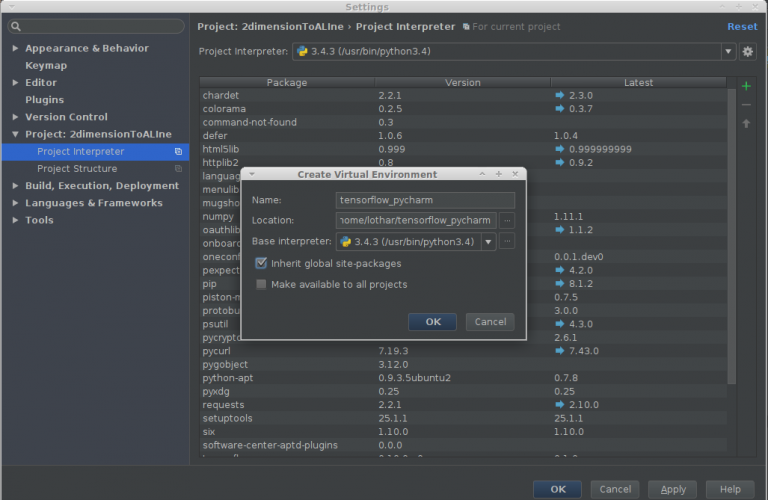
Task: Enable Make available to all projects
Action: tap(262, 285)
